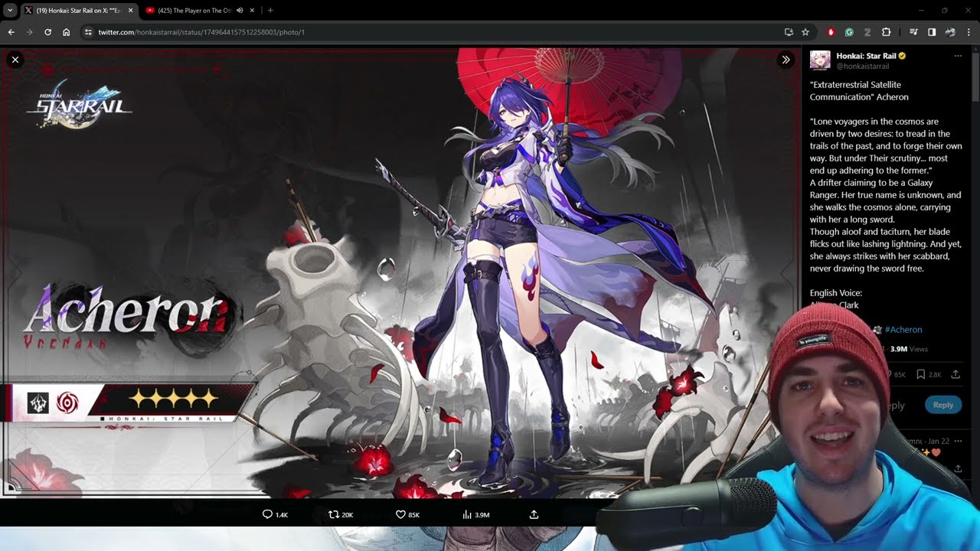Switch to the Honkai: Star Rail X tab
Image resolution: width=980 pixels, height=551 pixels.
pyautogui.click(x=79, y=11)
